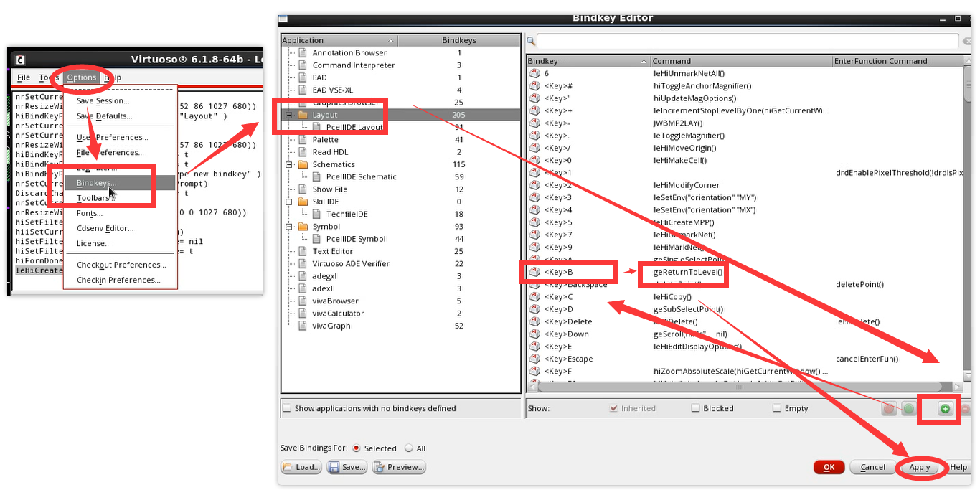
Task: Collapse the SkillIDE tree node
Action: 289,202
